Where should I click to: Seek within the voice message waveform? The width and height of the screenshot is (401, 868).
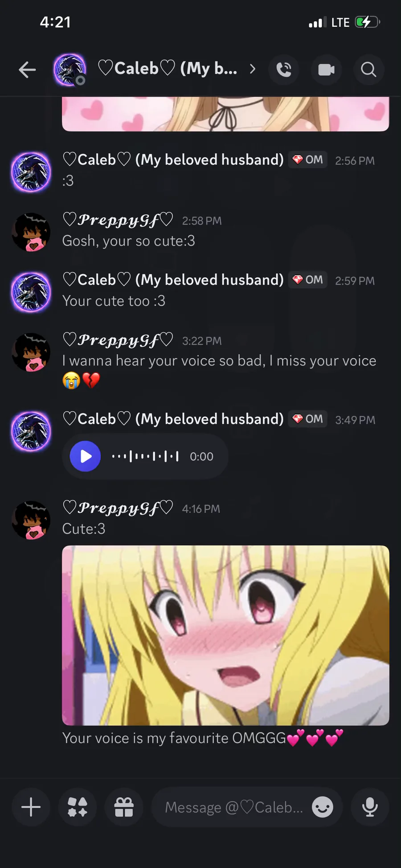[x=145, y=456]
